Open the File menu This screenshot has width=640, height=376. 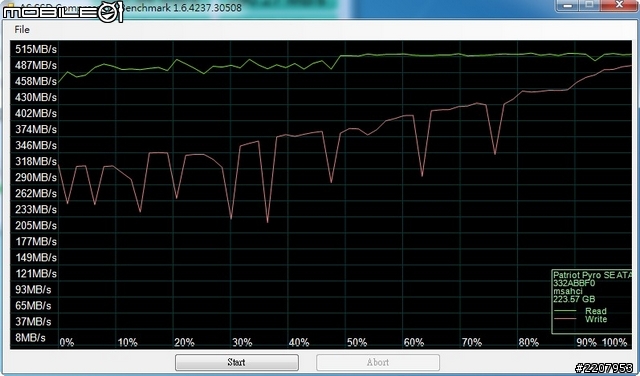coord(22,29)
